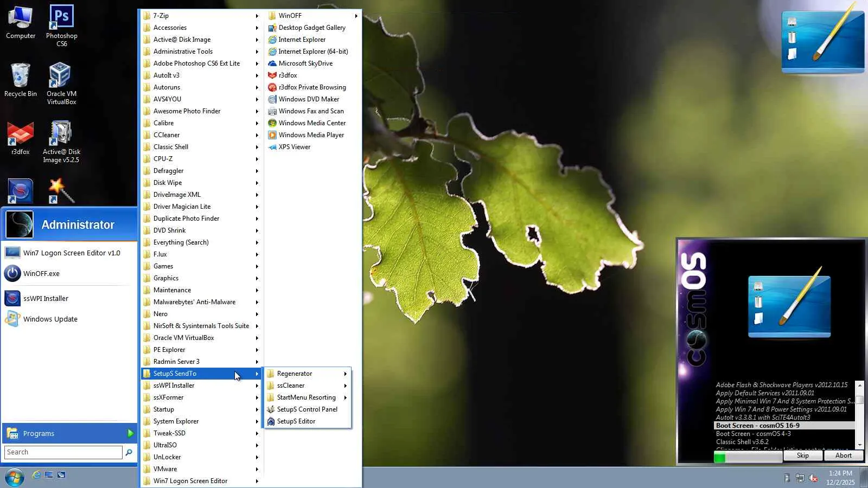Open the Nero programs folder
The width and height of the screenshot is (868, 488).
(201, 314)
